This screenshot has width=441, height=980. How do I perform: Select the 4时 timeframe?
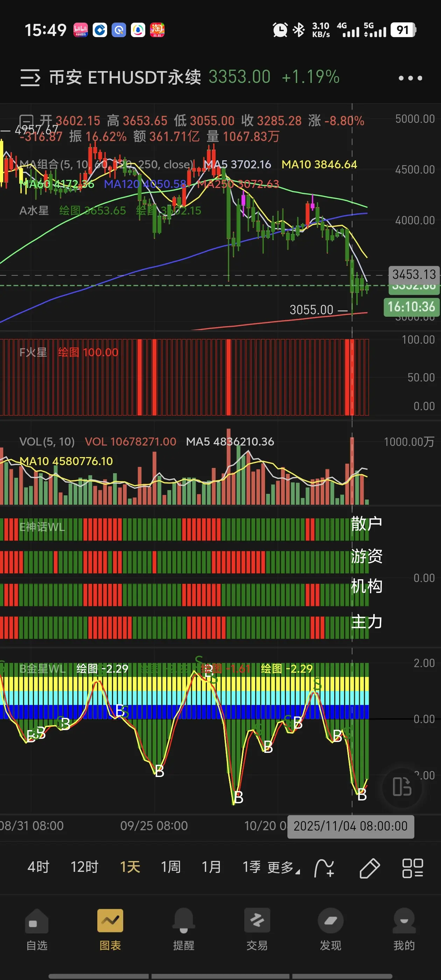tap(38, 867)
